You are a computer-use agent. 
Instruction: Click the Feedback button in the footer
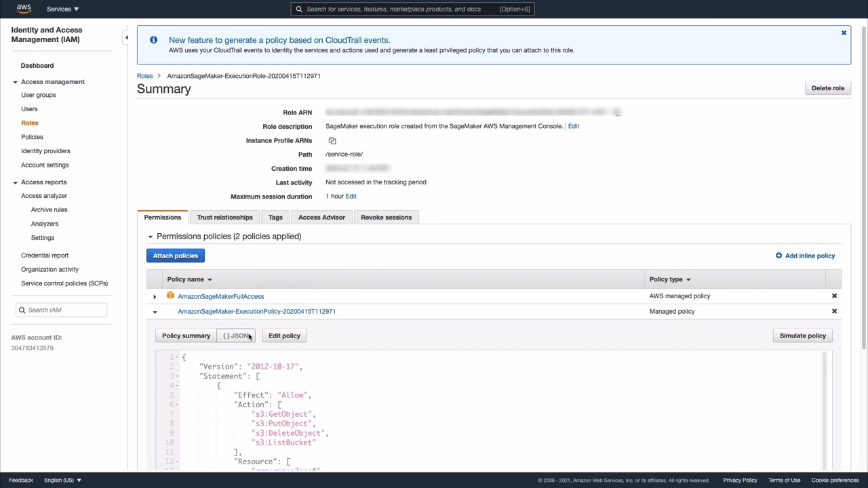21,480
